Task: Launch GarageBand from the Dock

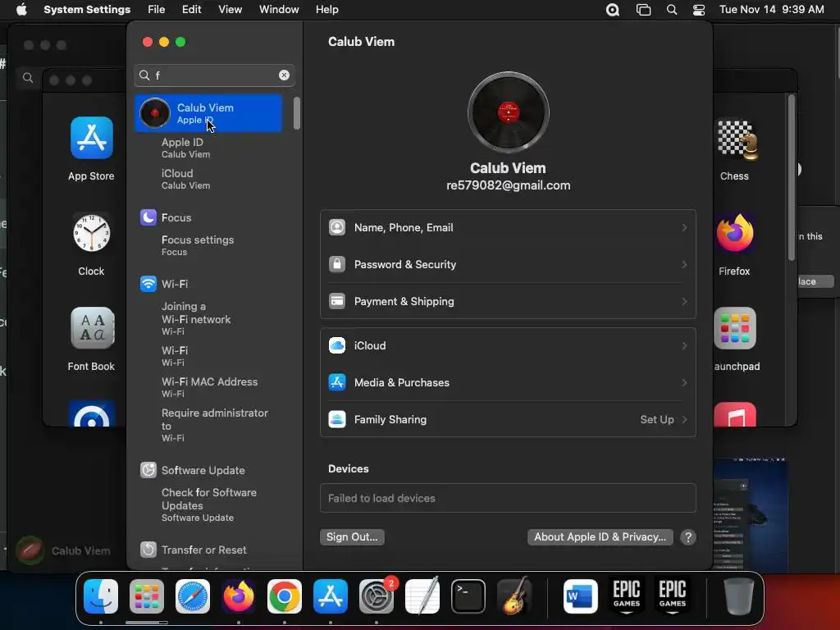Action: click(x=514, y=596)
